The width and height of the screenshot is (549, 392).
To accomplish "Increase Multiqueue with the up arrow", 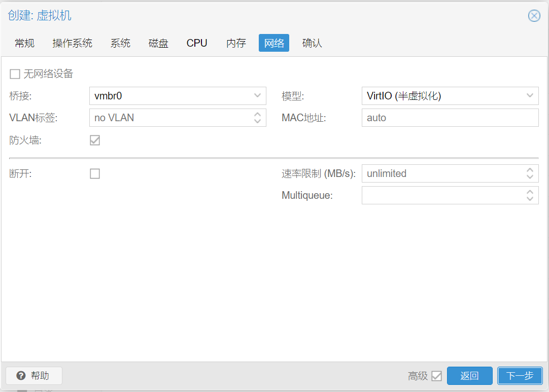I will [530, 192].
